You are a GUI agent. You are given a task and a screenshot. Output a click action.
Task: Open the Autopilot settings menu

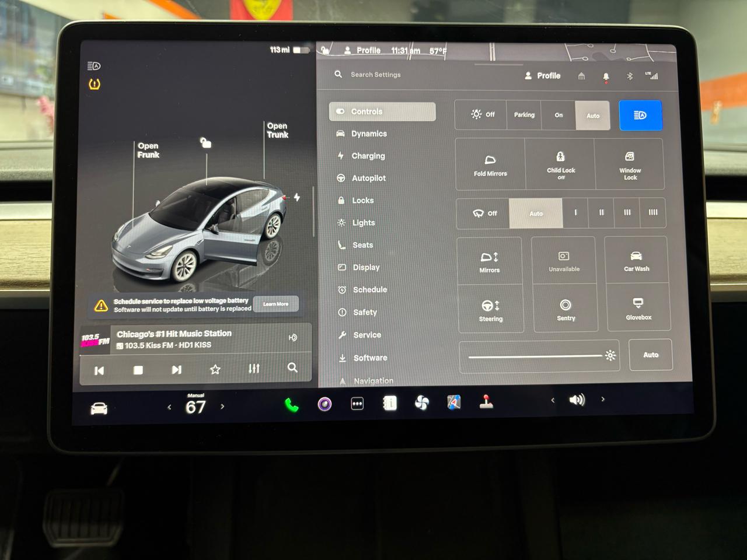(368, 178)
